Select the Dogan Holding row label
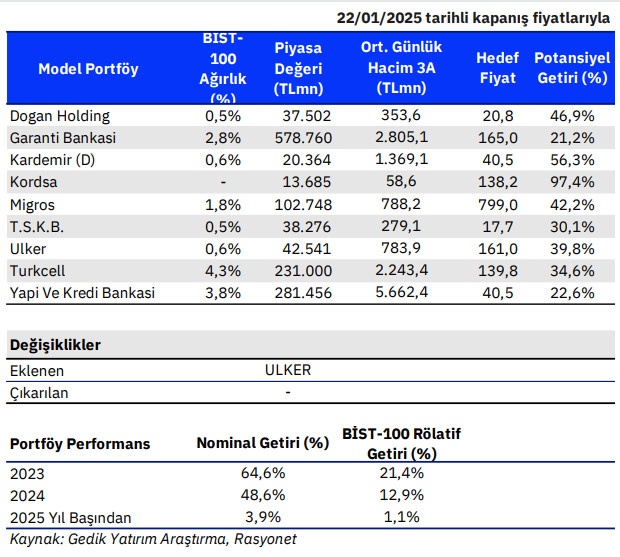 click(x=59, y=116)
